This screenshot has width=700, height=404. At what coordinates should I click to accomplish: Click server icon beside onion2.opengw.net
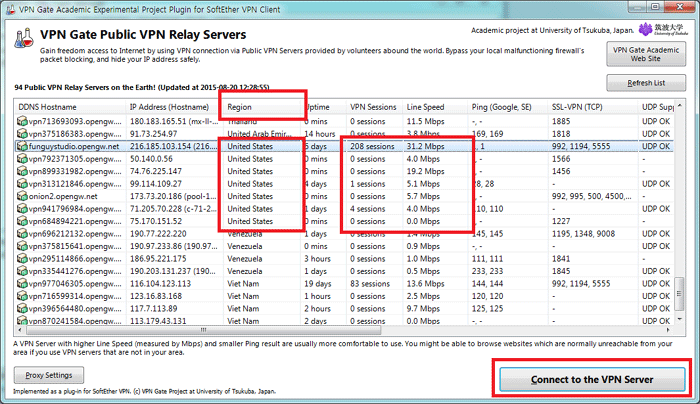point(20,197)
